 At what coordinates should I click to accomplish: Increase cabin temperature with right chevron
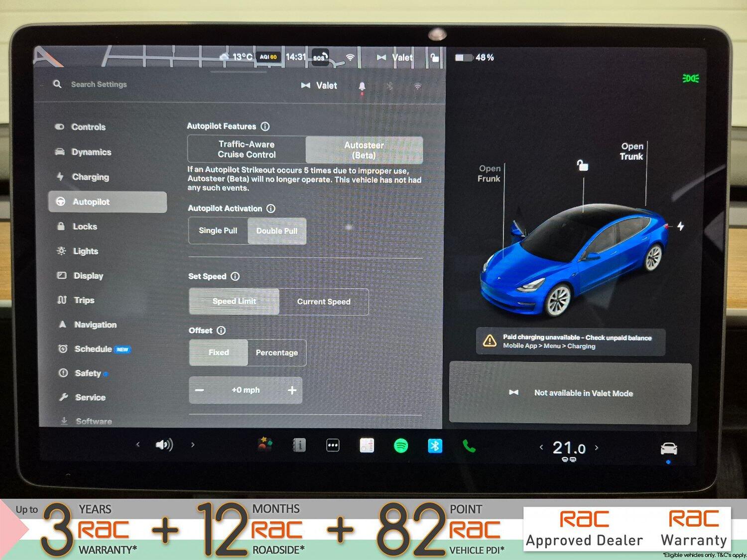(x=597, y=448)
